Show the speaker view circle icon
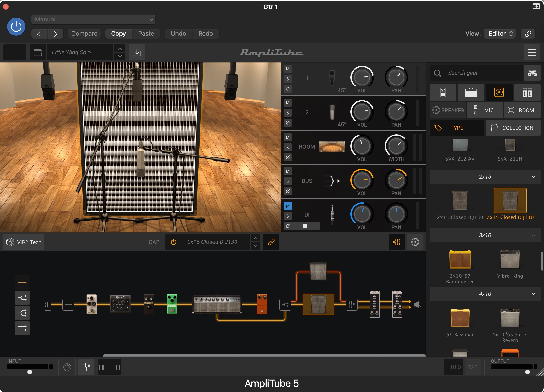 [x=415, y=242]
